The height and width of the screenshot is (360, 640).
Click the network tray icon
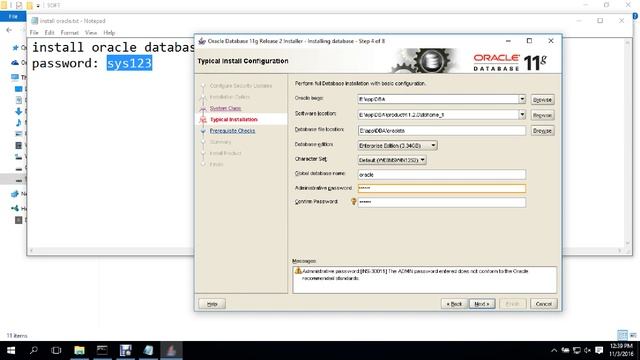tap(576, 350)
